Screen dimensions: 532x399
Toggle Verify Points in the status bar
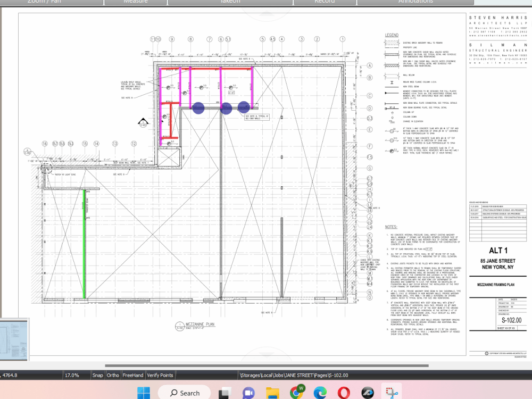tap(160, 375)
